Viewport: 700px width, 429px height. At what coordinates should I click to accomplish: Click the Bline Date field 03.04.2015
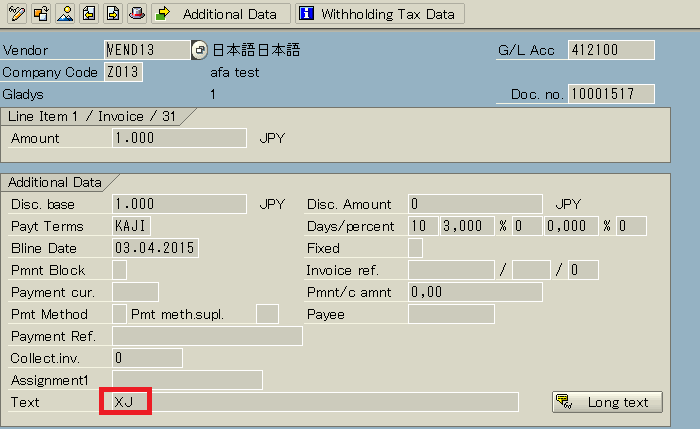pyautogui.click(x=155, y=248)
